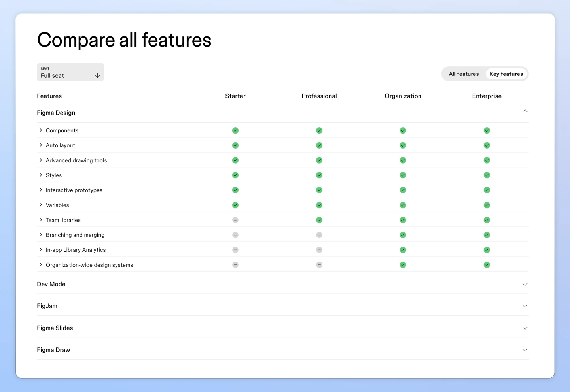
Task: Expand the Figma Draw section
Action: [x=525, y=349]
